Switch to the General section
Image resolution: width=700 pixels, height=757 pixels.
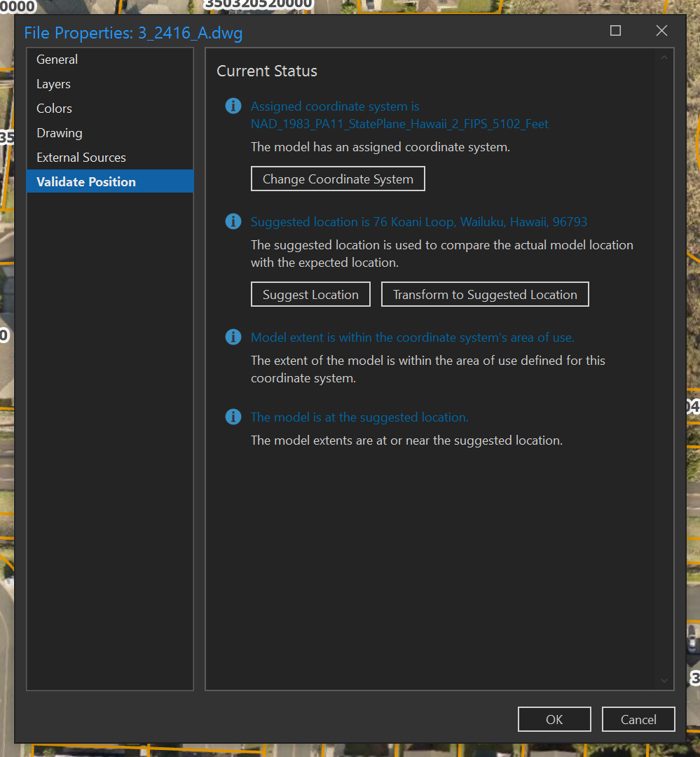pyautogui.click(x=57, y=60)
